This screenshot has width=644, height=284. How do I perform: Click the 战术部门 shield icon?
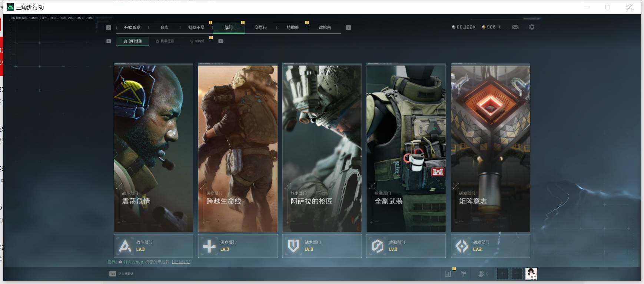click(x=293, y=246)
